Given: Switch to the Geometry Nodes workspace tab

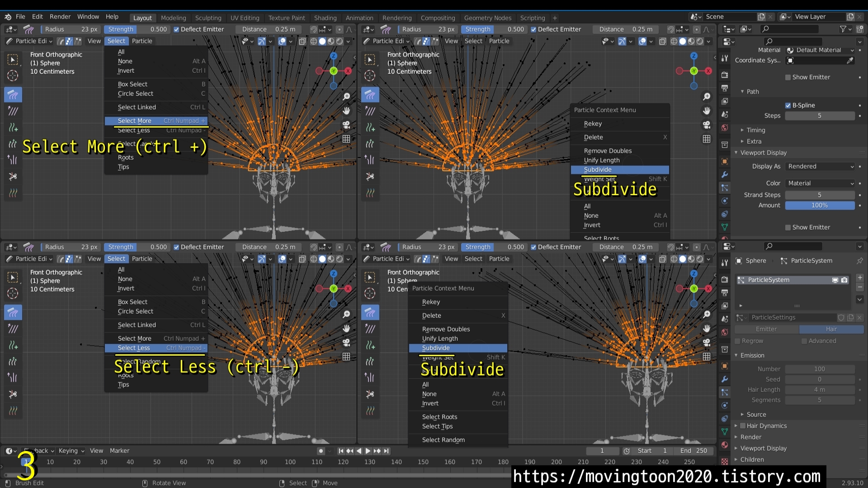Looking at the screenshot, I should [488, 18].
